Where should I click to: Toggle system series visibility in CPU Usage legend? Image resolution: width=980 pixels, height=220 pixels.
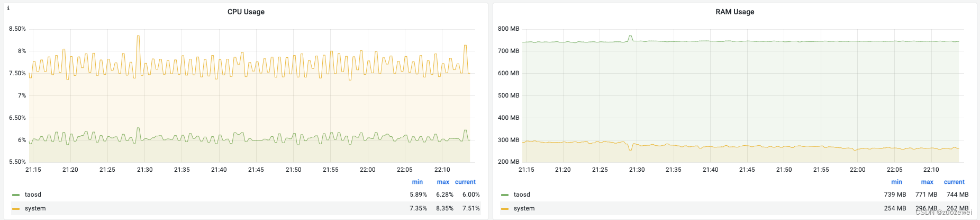35,209
